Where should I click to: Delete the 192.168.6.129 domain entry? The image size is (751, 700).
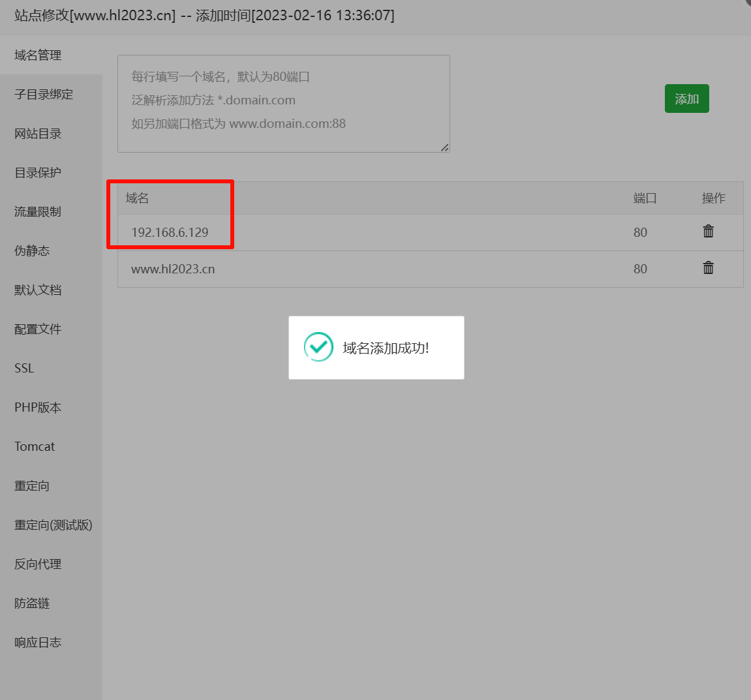pyautogui.click(x=708, y=232)
